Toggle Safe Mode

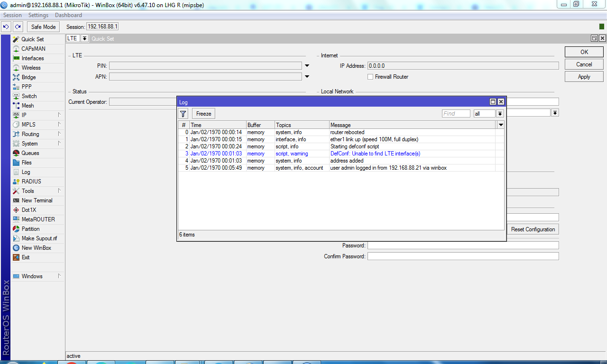[x=44, y=27]
